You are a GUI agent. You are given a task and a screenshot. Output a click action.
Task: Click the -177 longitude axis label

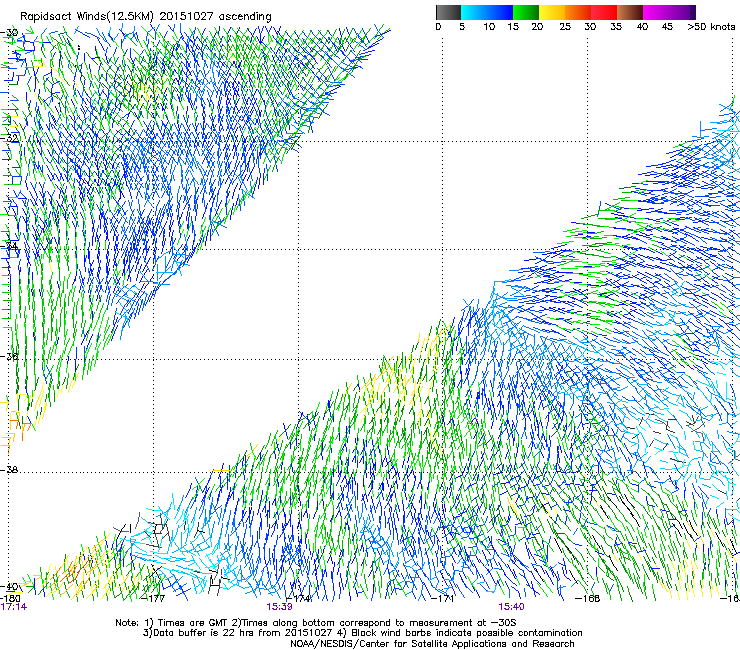pos(154,599)
